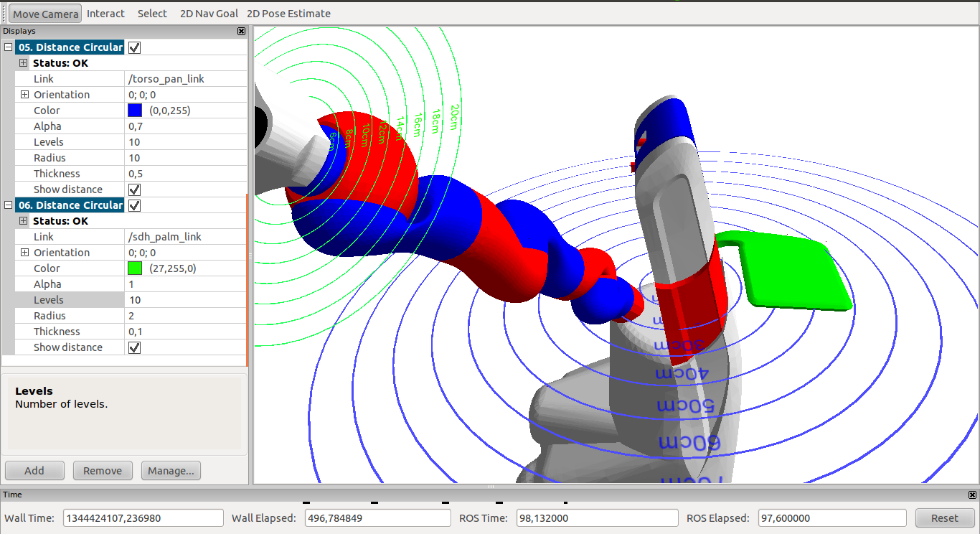Pick the 2D Pose Estimate tool
The height and width of the screenshot is (534, 980).
point(288,14)
